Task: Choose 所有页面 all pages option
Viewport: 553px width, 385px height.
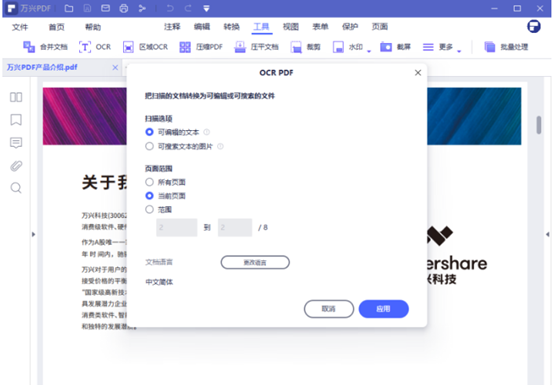Action: [x=150, y=182]
